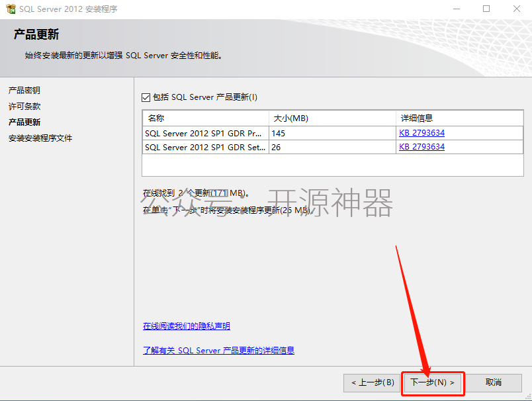Open KB 2793634 link in the 145 MB row
The height and width of the screenshot is (401, 532).
coord(421,133)
